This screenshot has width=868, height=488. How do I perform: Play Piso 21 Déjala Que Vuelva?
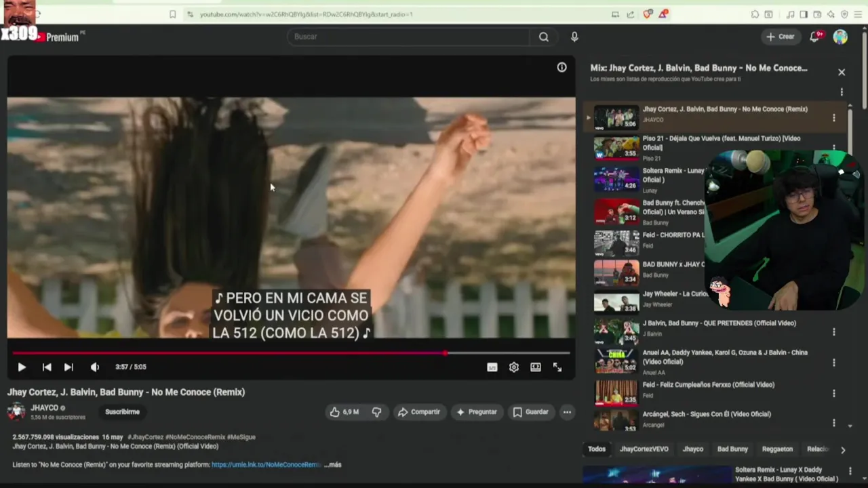(x=722, y=142)
